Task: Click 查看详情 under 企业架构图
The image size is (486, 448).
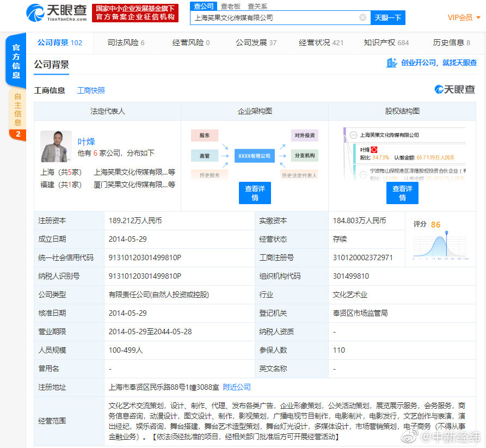Action: point(255,193)
